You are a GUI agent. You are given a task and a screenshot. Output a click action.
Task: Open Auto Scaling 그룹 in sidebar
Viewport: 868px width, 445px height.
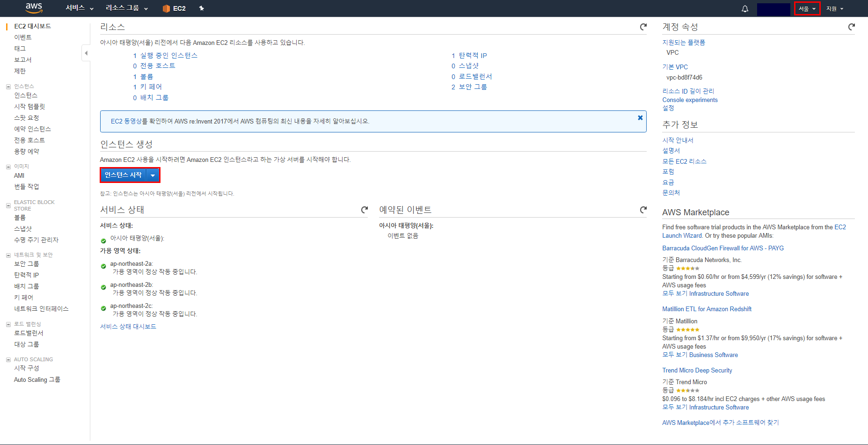pyautogui.click(x=37, y=380)
